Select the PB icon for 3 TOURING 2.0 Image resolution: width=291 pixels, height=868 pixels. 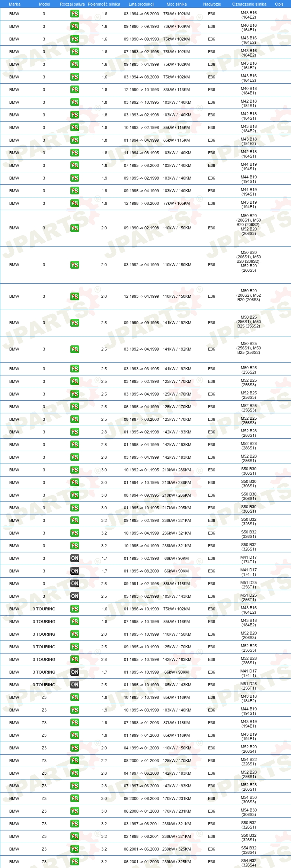[x=74, y=634]
